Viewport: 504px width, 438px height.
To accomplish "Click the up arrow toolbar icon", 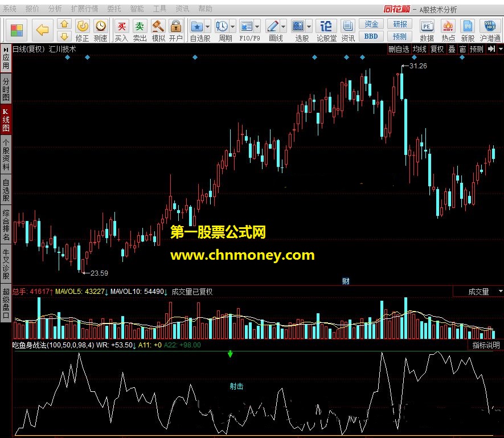I will (x=64, y=24).
